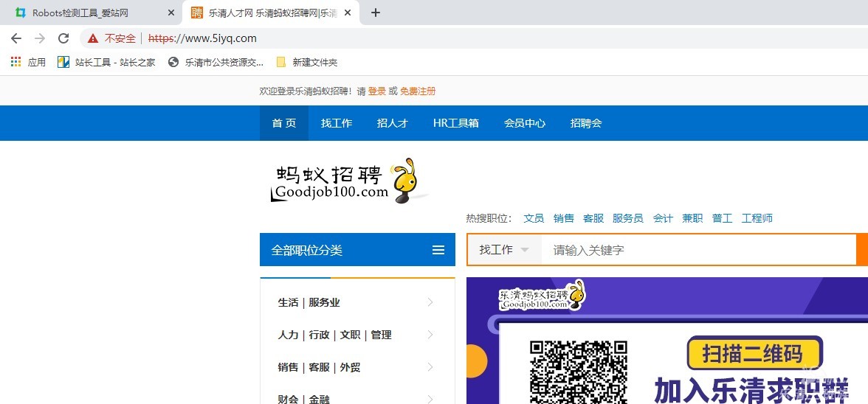Open 站长工具 - 站长之家 bookmark
The image size is (868, 404).
click(x=106, y=62)
